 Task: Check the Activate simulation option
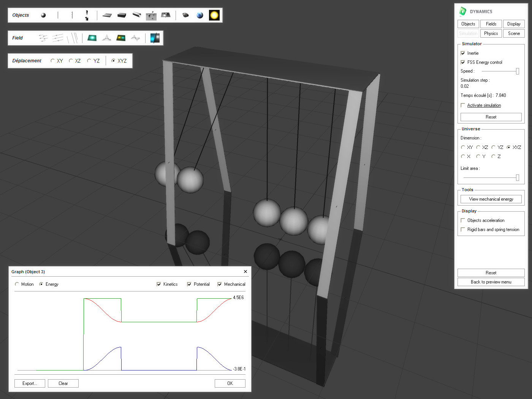(462, 105)
